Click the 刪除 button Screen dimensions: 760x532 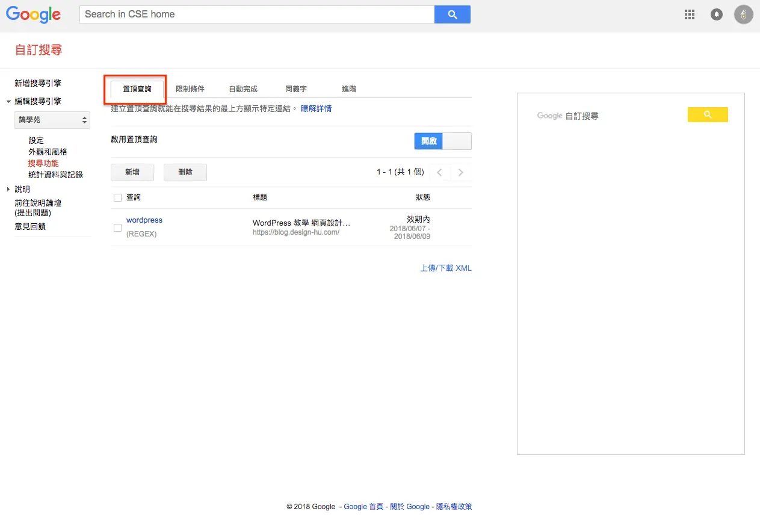tap(185, 172)
